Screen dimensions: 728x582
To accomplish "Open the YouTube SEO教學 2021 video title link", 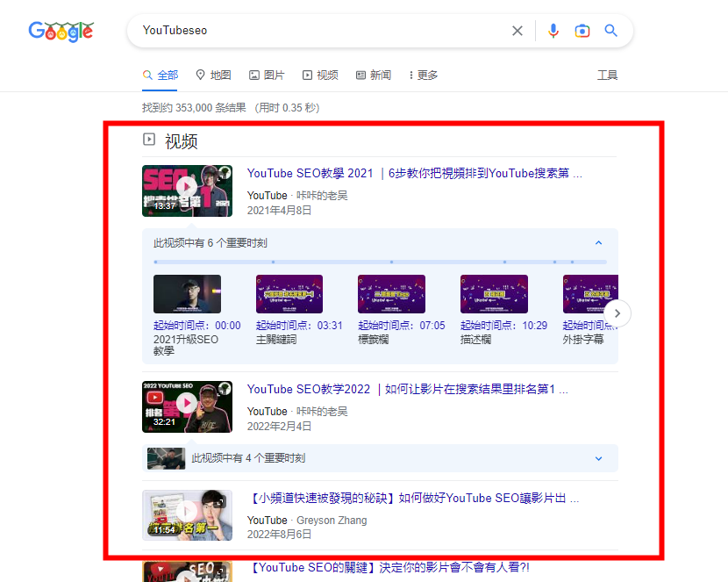I will [414, 174].
